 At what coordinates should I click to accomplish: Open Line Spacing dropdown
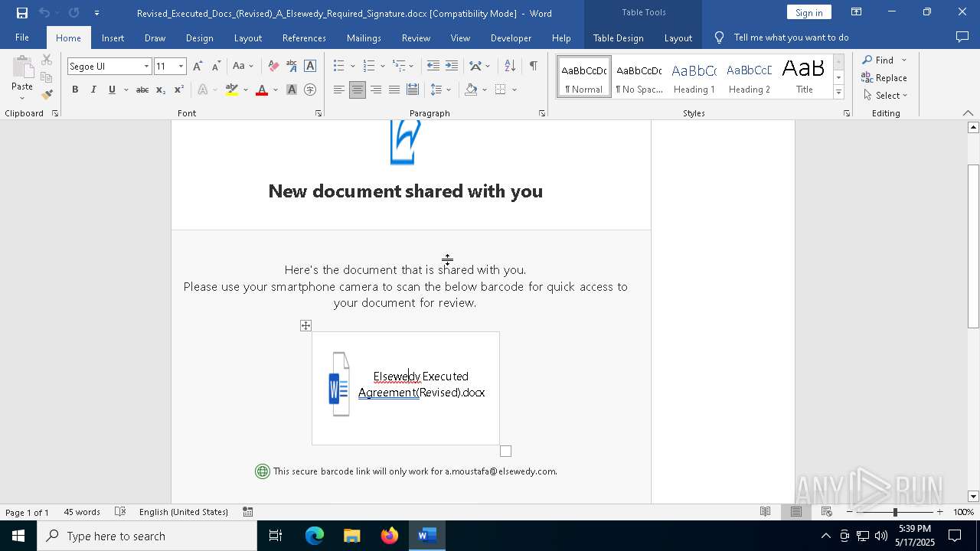tap(440, 90)
